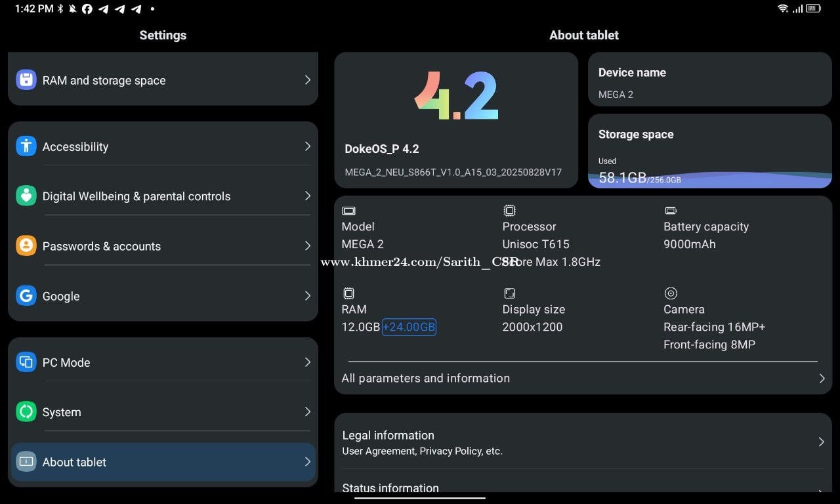Open Legal information chevron arrow
Viewport: 840px width, 504px height.
pos(821,442)
